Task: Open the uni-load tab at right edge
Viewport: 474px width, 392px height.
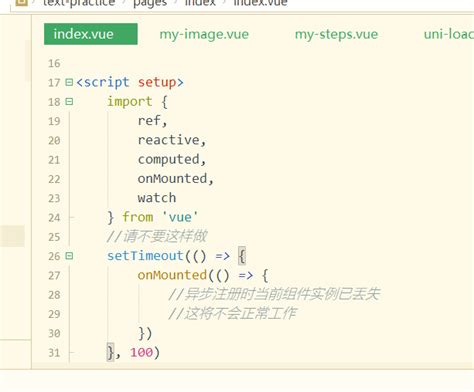Action: (x=448, y=34)
